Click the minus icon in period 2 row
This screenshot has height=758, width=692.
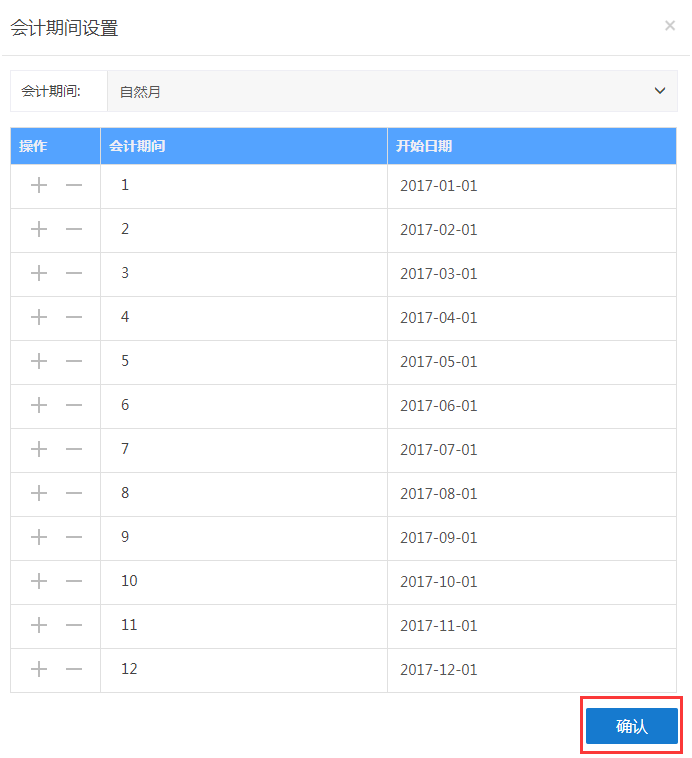coord(74,229)
